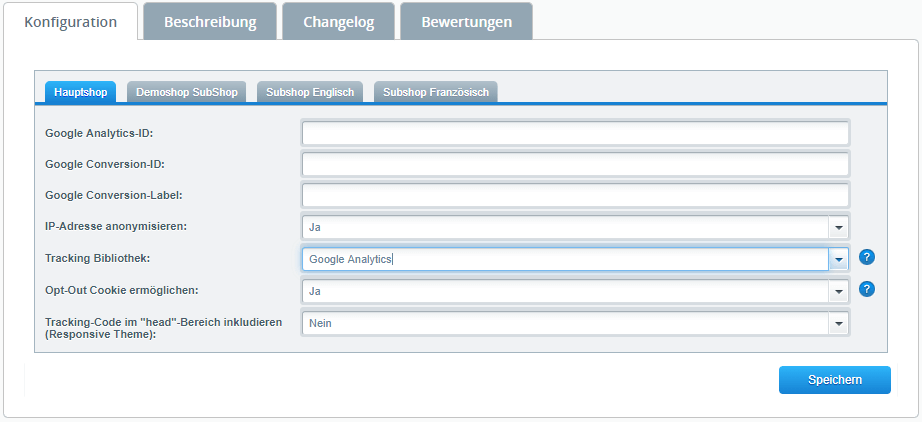Focus the Google Analytics-ID input field
The width and height of the screenshot is (922, 422).
point(575,133)
